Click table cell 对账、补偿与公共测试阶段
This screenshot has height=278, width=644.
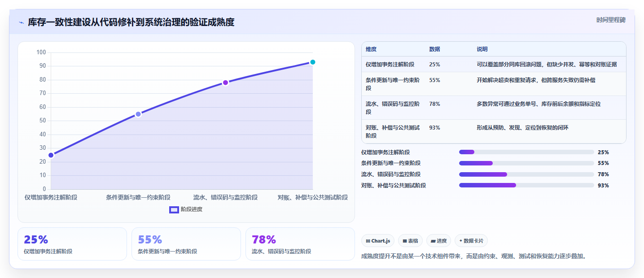pyautogui.click(x=393, y=131)
